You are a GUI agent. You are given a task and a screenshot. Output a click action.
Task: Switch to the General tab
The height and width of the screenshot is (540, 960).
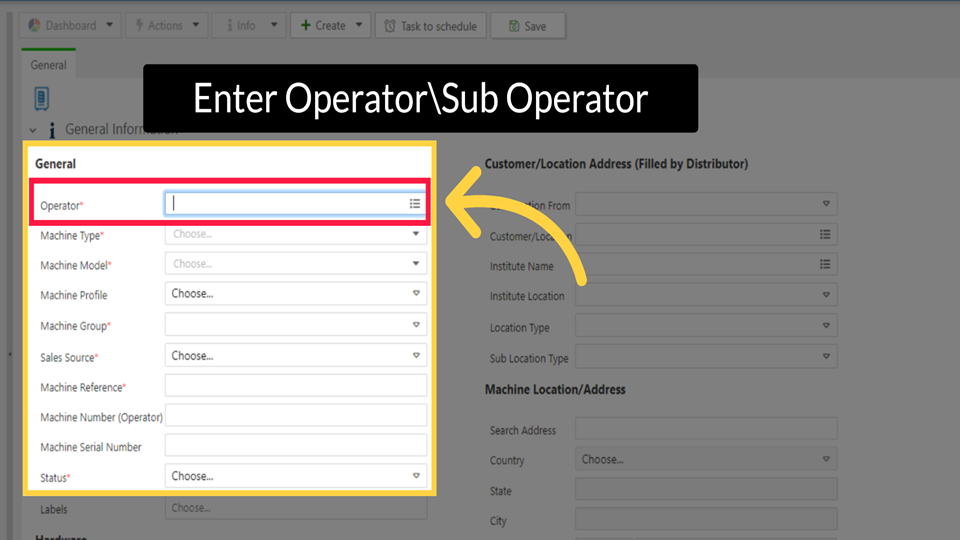48,65
